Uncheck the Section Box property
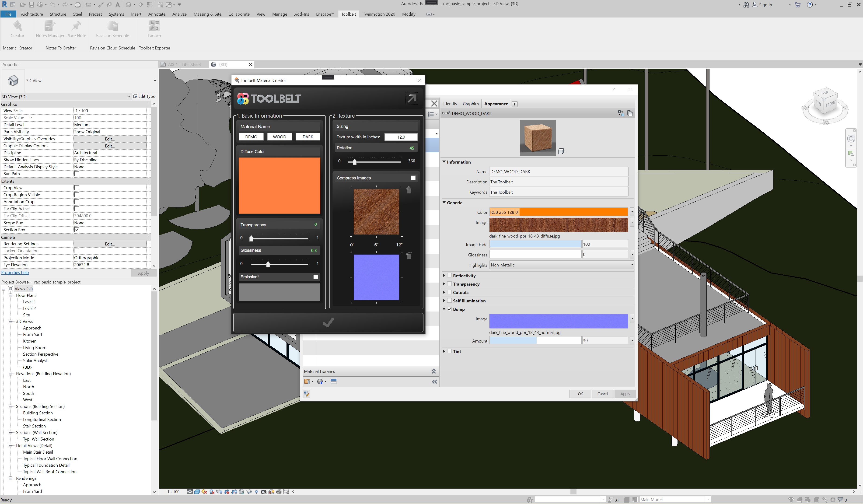 pyautogui.click(x=77, y=230)
